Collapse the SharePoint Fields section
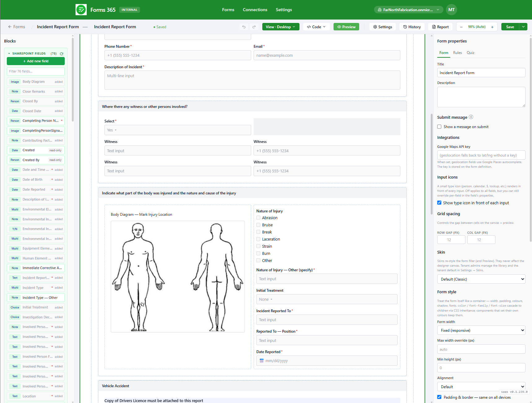The height and width of the screenshot is (403, 532). click(x=9, y=54)
